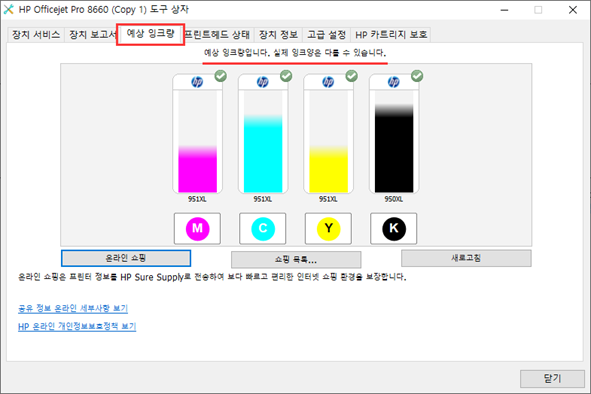Click the magenta M cartridge icon
591x394 pixels.
pos(197,228)
